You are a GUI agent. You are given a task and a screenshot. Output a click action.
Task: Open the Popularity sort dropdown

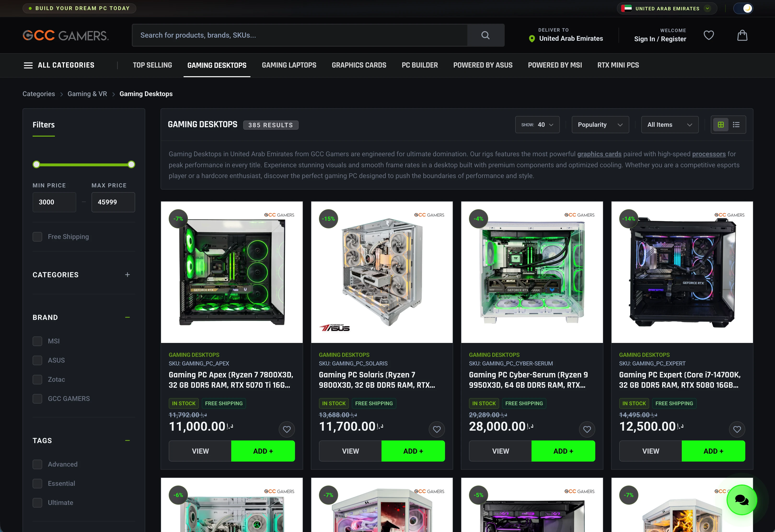[x=600, y=125]
